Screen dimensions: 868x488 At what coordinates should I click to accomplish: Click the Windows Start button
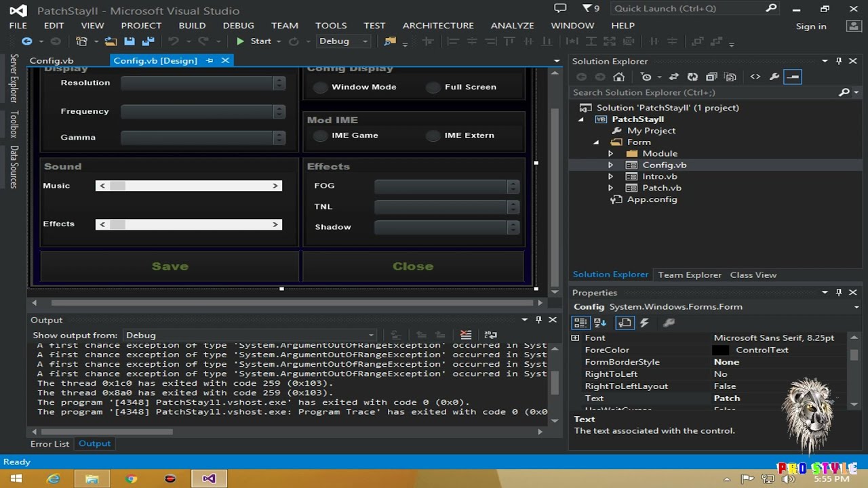pyautogui.click(x=16, y=479)
